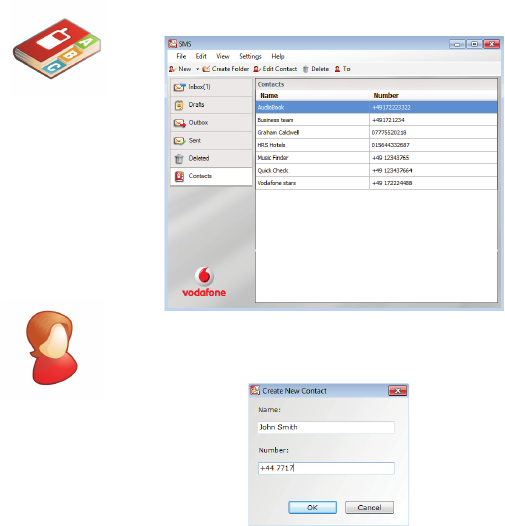505x526 pixels.
Task: Minimize the SMS window
Action: click(x=457, y=44)
